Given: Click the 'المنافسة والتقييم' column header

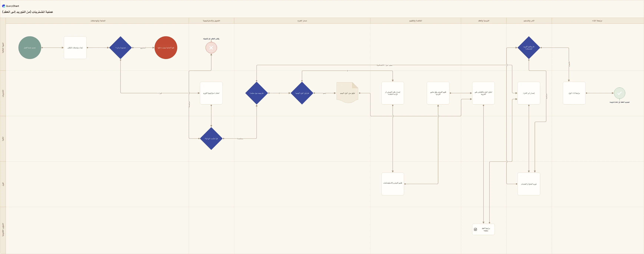Looking at the screenshot, I should click(x=415, y=21).
